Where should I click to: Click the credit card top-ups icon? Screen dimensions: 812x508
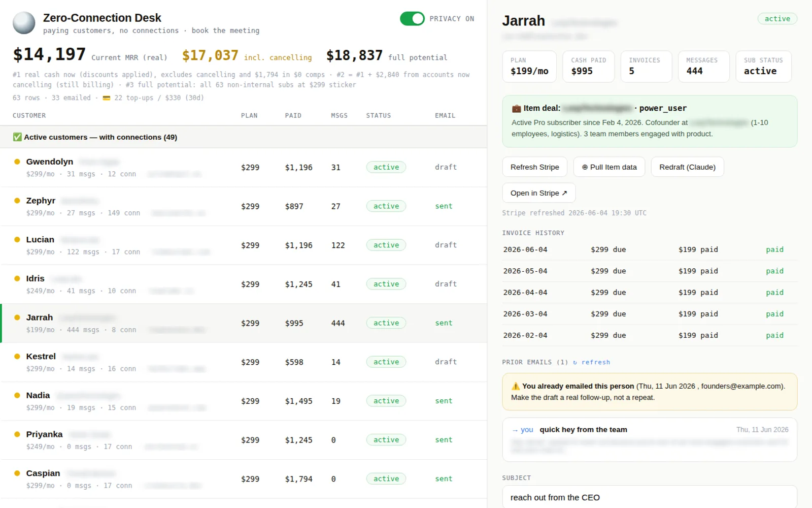tap(107, 98)
